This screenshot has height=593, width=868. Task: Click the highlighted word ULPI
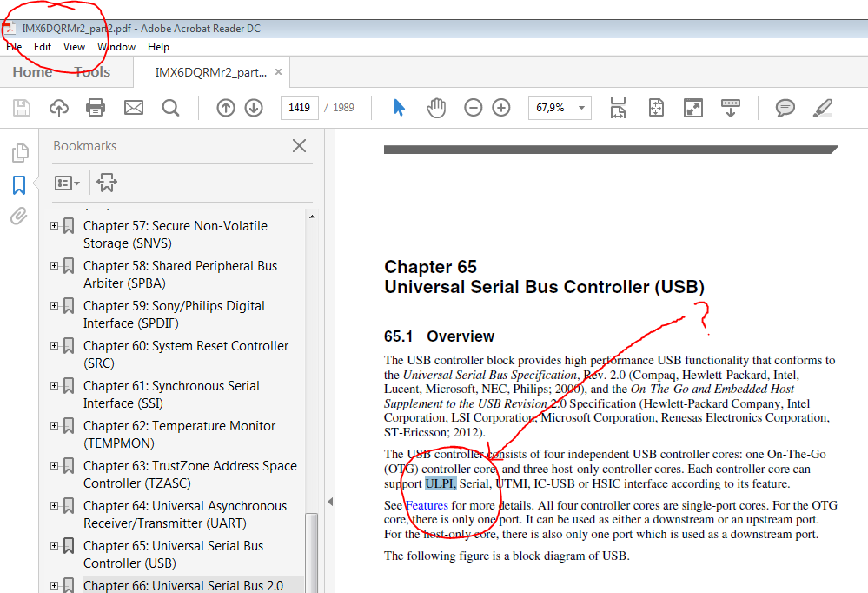[441, 483]
